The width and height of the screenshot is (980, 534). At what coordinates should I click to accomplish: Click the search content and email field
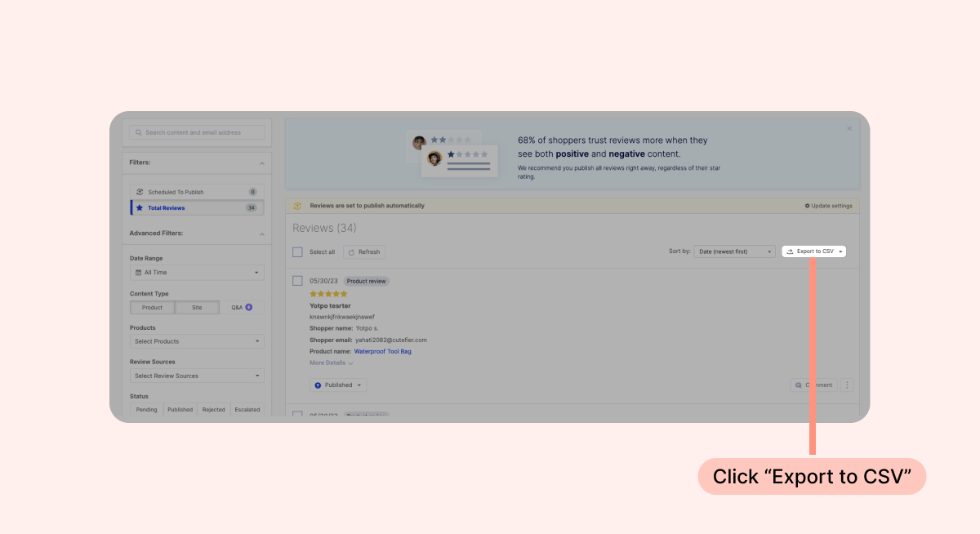197,132
